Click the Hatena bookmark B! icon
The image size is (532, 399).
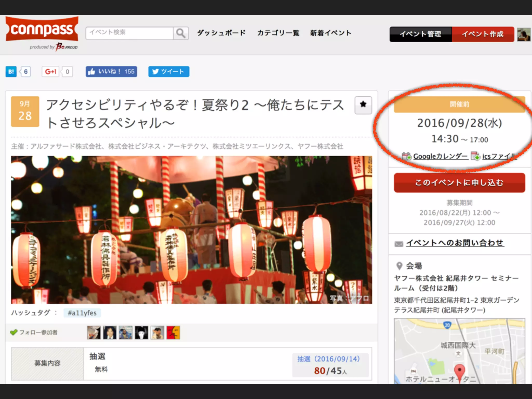11,72
